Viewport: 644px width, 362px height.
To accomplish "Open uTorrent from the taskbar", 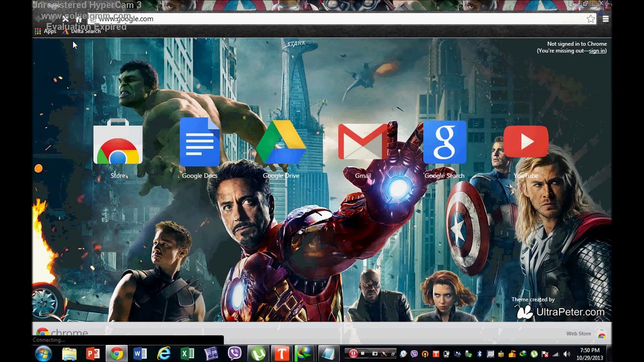I will pos(259,353).
